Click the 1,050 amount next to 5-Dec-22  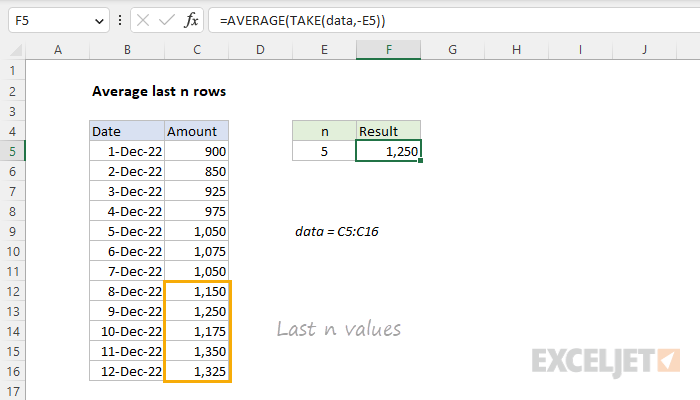pos(196,231)
